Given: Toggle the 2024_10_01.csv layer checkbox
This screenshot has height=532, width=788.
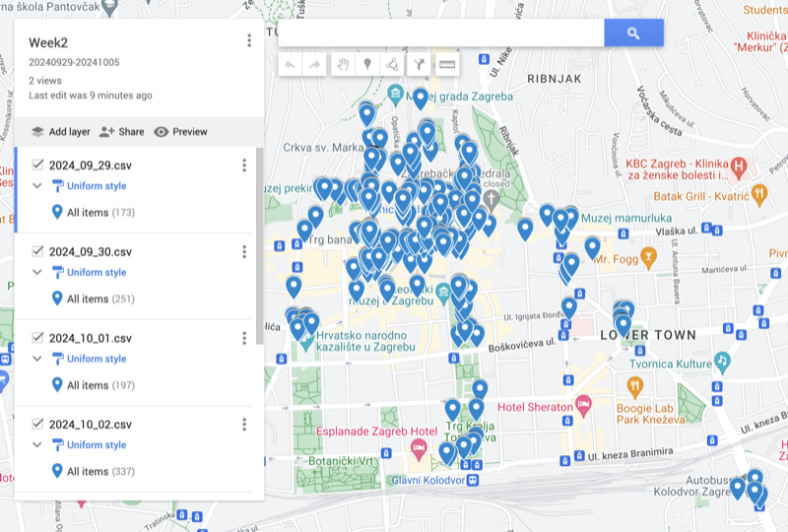Looking at the screenshot, I should click(37, 338).
